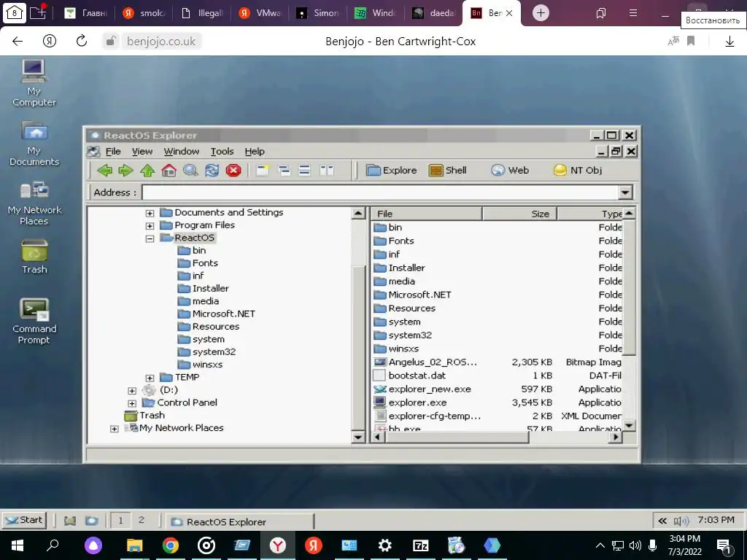The height and width of the screenshot is (560, 747).
Task: Click the Search magnifier icon in Explorer toolbar
Action: coord(190,170)
